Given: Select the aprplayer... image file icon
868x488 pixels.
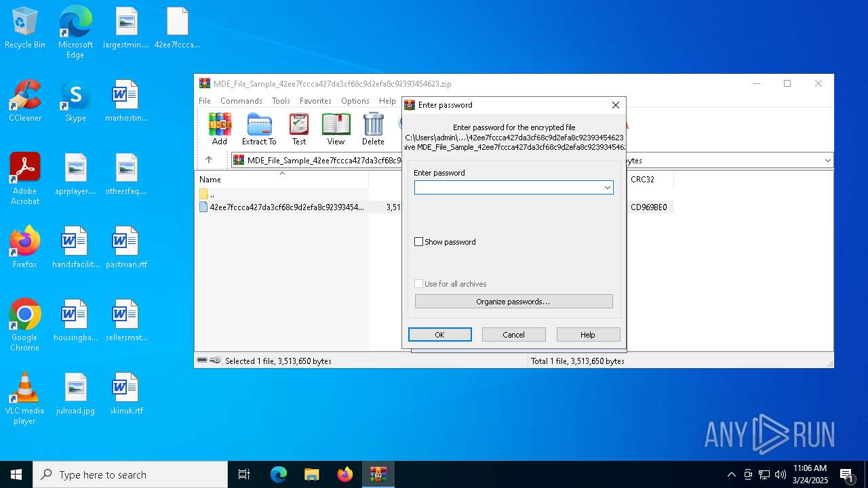Looking at the screenshot, I should pos(75,175).
